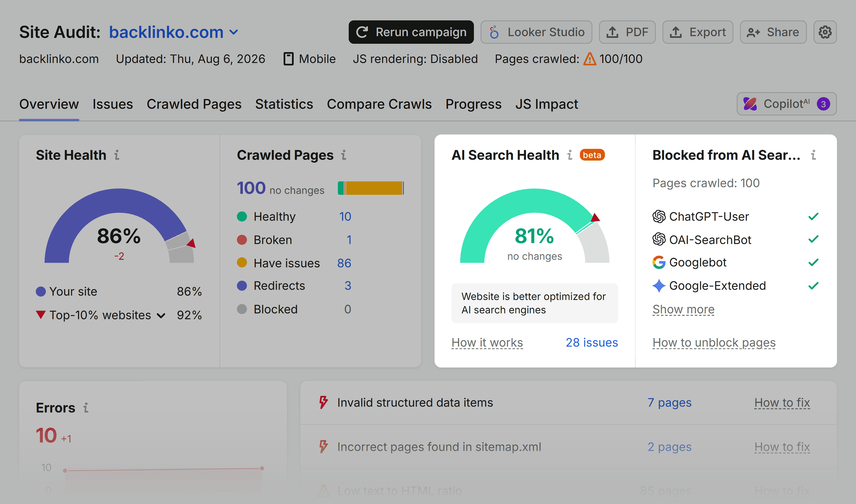This screenshot has width=856, height=504.
Task: Click the Redirects count 3
Action: click(x=348, y=286)
